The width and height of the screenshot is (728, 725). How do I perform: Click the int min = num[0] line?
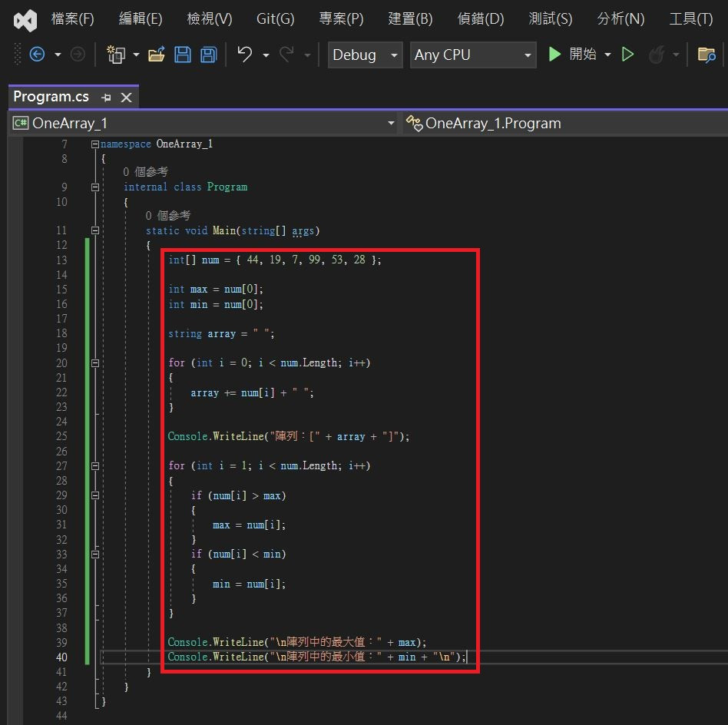pyautogui.click(x=216, y=305)
